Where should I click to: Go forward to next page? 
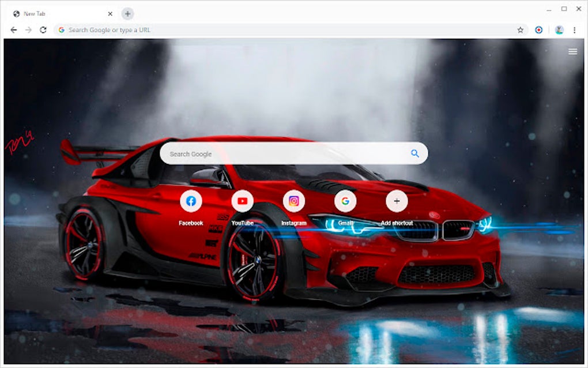(x=28, y=30)
